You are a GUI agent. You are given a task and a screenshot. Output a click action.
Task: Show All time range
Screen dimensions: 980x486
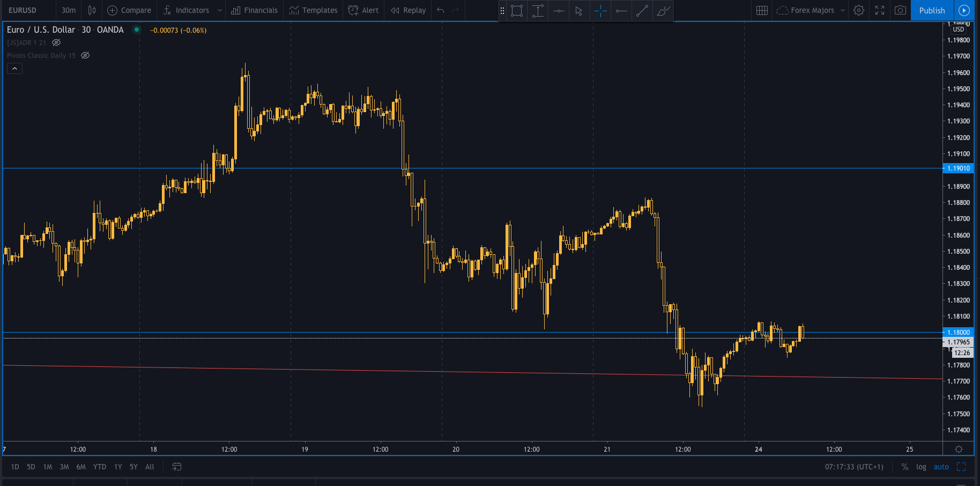(150, 467)
